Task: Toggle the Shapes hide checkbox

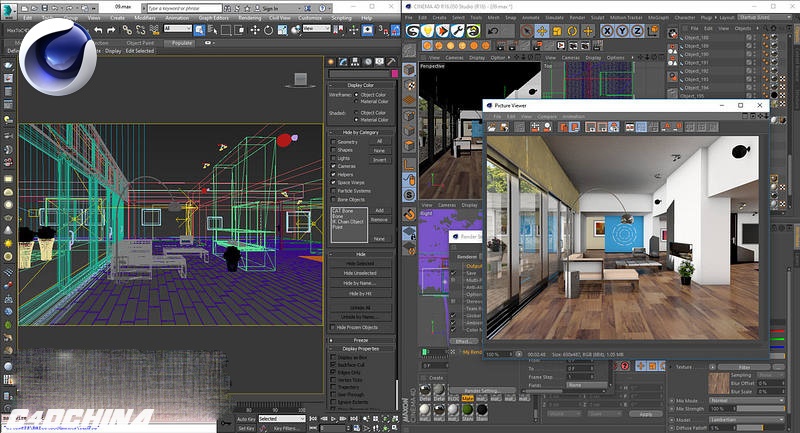Action: [x=333, y=150]
